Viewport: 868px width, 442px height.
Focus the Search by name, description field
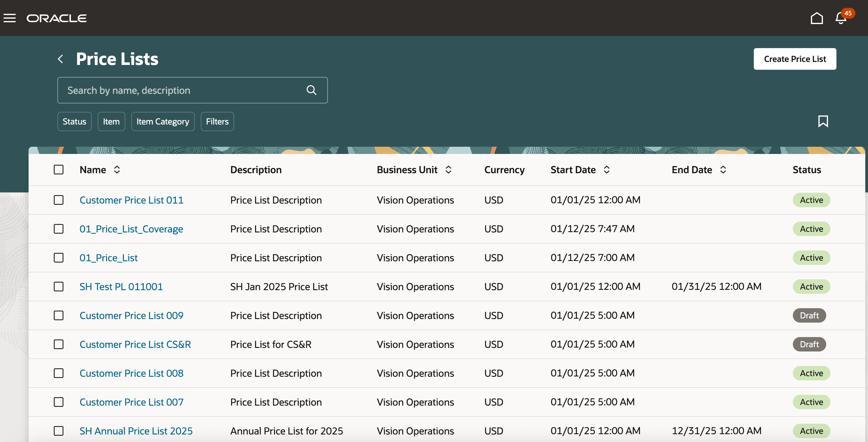click(x=182, y=91)
